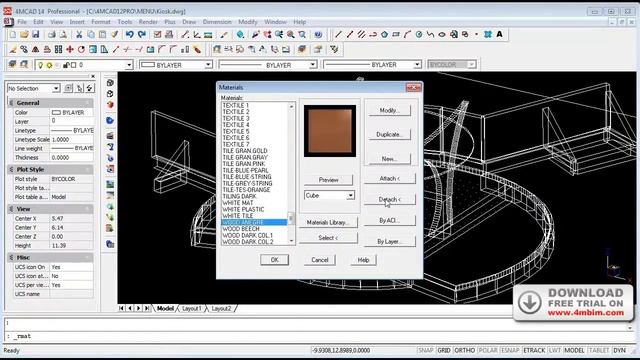Select the Text tool letter A icon
Image resolution: width=640 pixels, height=360 pixels.
(499, 35)
